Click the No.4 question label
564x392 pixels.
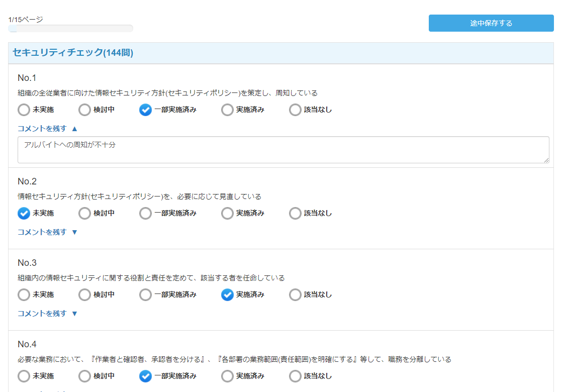tap(27, 344)
